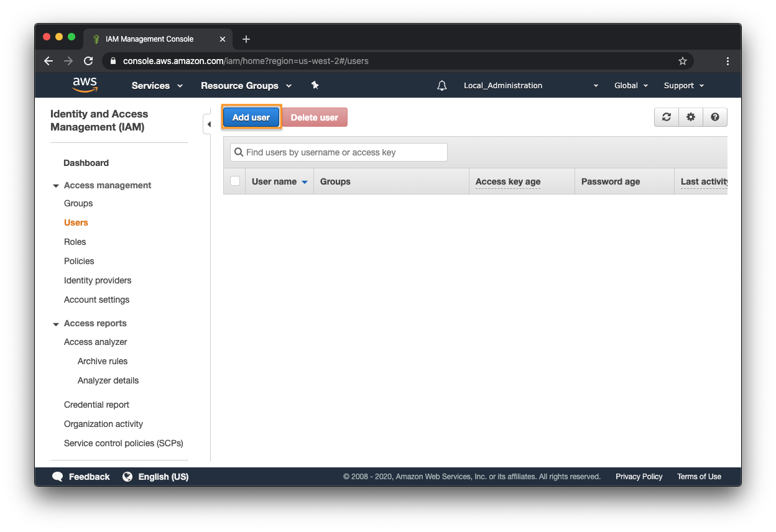Collapse the Access reports section
This screenshot has height=532, width=776.
(x=56, y=324)
